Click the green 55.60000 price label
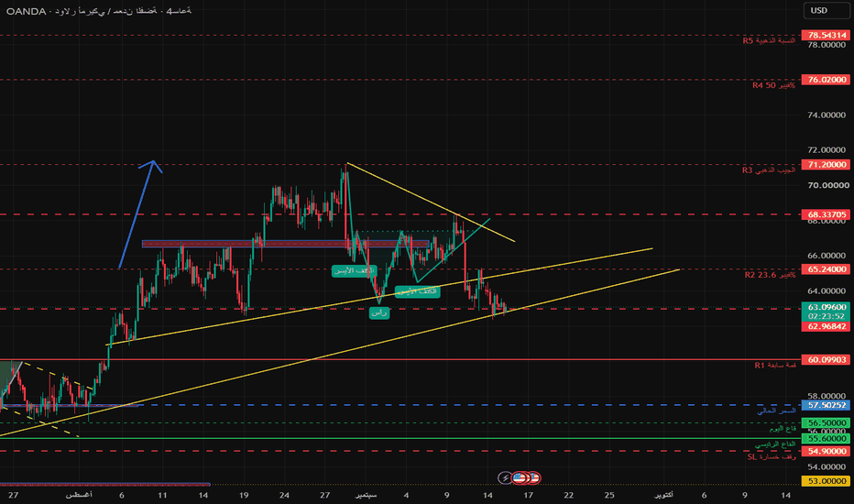854x504 pixels. click(827, 439)
